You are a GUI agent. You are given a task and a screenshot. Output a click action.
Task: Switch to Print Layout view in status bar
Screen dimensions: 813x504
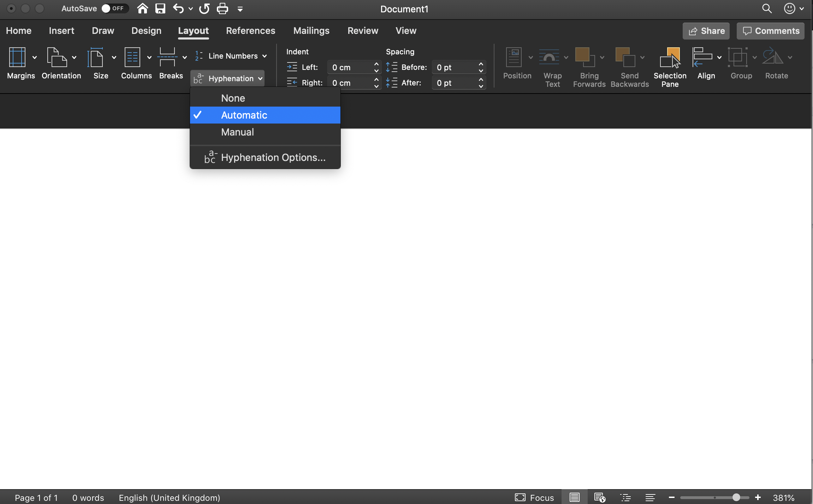pos(575,497)
